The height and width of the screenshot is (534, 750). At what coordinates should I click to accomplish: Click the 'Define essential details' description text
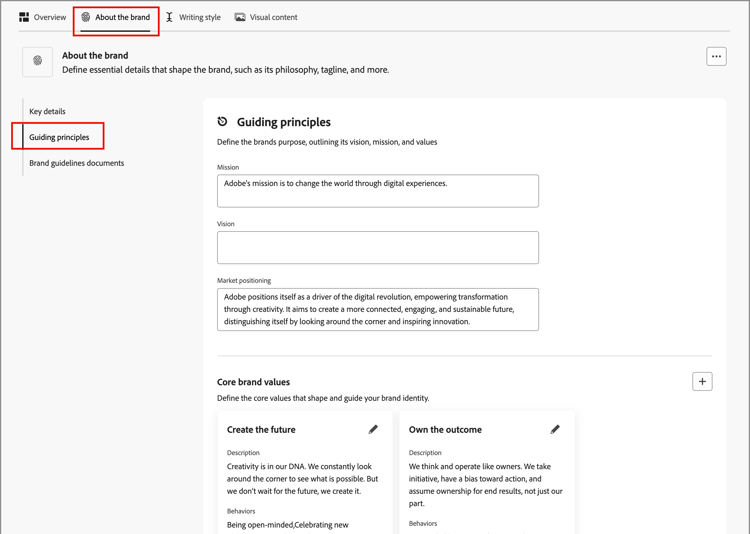coord(225,70)
